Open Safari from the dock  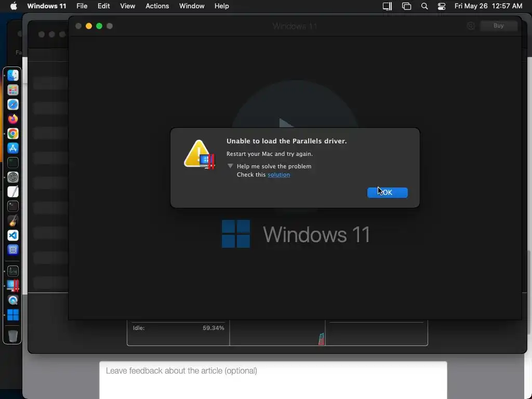click(13, 104)
